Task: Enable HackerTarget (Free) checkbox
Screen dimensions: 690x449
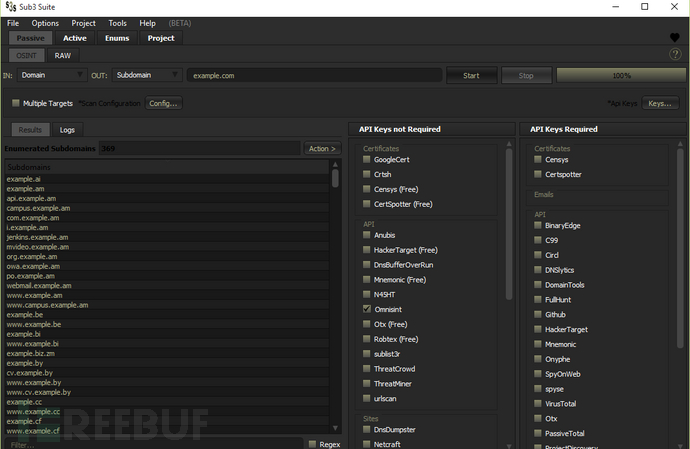Action: coord(367,250)
